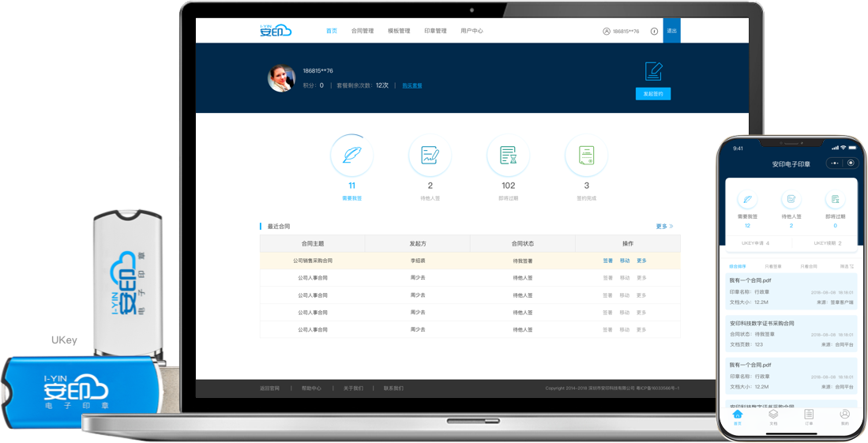This screenshot has height=443, width=868.
Task: Select the 只看签章 tab on phone
Action: coord(773,267)
